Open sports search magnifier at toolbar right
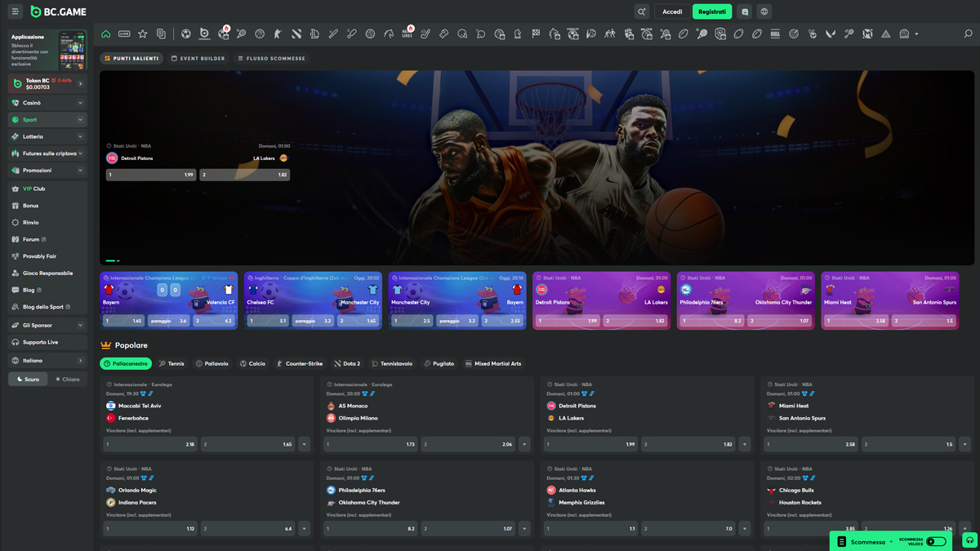The image size is (980, 551). (x=968, y=34)
